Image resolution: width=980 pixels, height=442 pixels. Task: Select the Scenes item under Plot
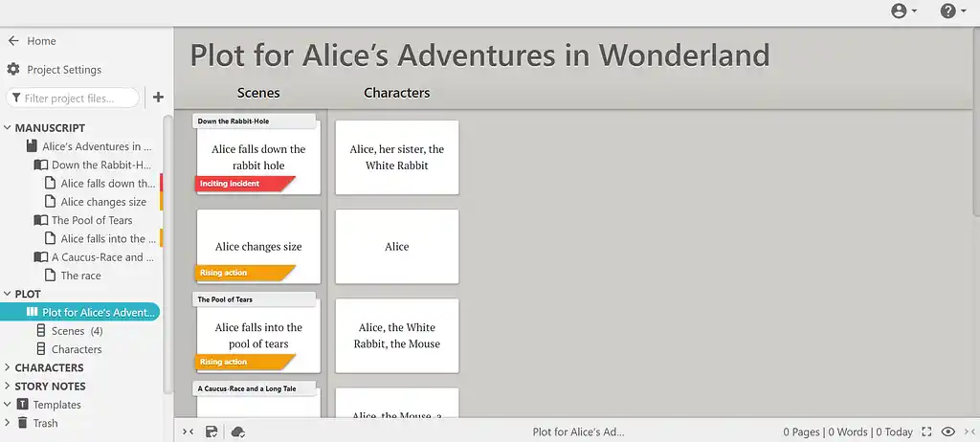[x=67, y=331]
